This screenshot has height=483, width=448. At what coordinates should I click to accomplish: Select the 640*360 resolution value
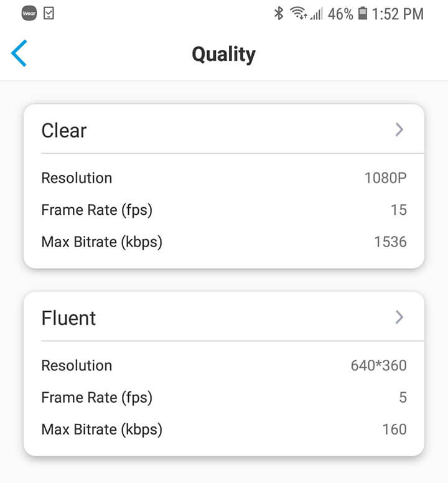[x=378, y=365]
